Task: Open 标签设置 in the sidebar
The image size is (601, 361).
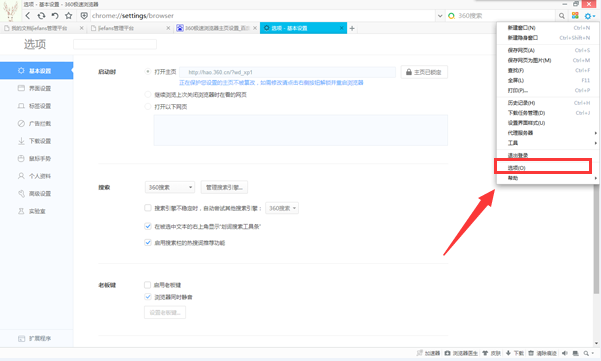Action: point(36,106)
